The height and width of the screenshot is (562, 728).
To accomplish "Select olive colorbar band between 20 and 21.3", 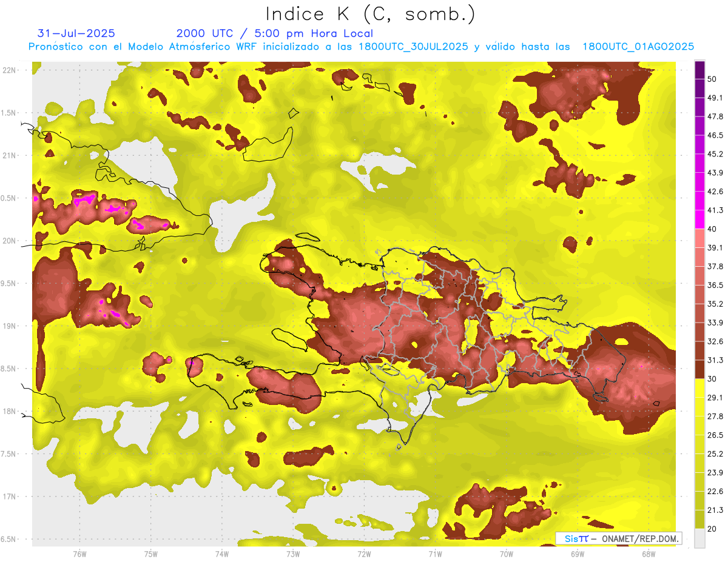I will click(x=699, y=520).
